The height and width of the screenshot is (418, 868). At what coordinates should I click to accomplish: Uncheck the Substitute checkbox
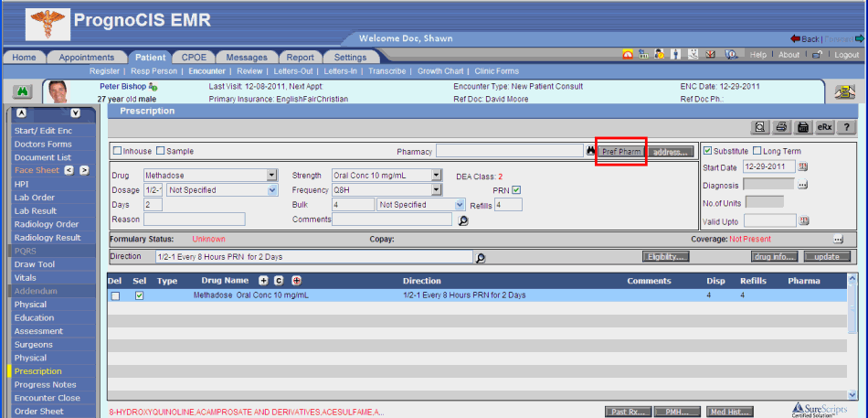click(707, 151)
